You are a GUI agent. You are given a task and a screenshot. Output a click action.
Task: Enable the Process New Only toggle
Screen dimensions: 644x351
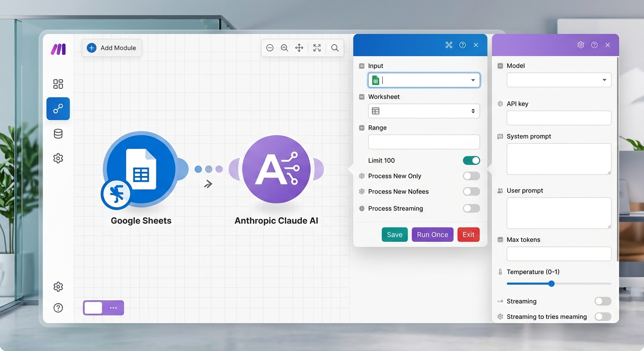pos(471,176)
